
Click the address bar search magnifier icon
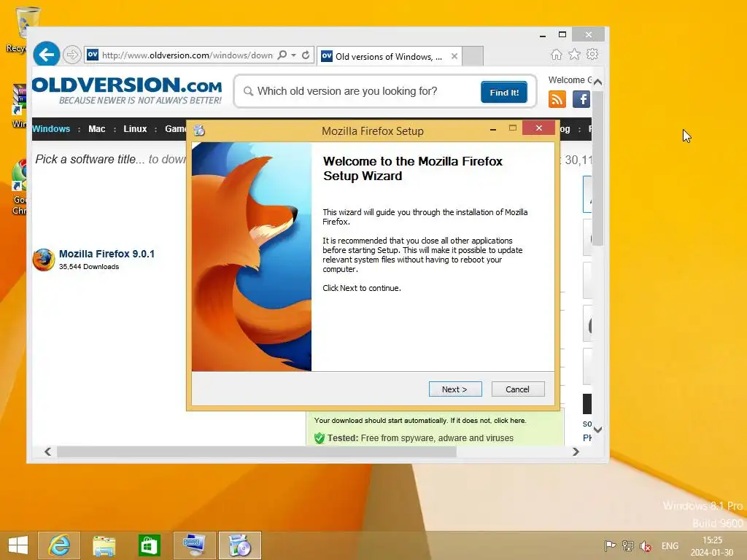coord(282,55)
